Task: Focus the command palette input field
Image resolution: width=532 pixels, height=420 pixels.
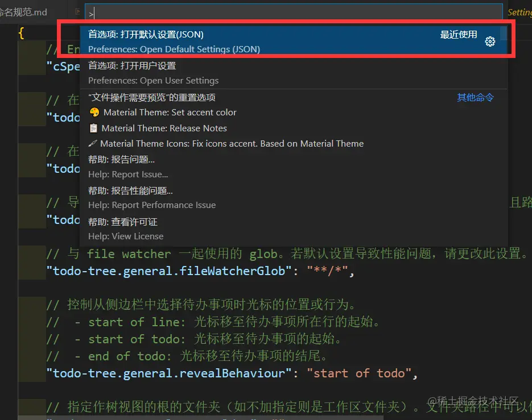Action: pyautogui.click(x=294, y=13)
